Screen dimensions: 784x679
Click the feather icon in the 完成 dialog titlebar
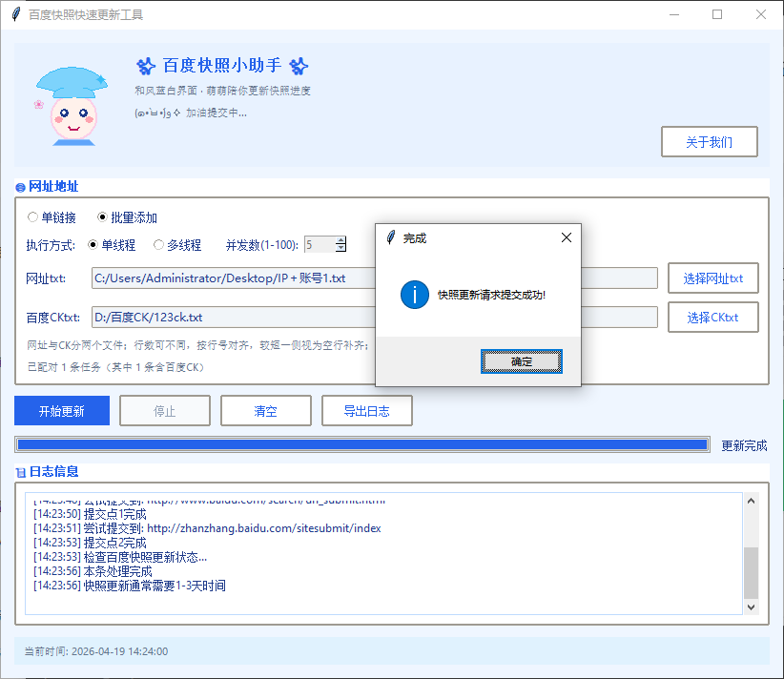(x=392, y=237)
